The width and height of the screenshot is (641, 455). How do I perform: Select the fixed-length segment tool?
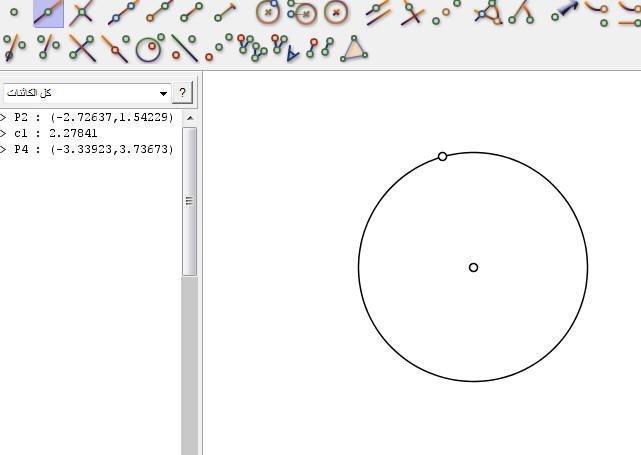click(x=225, y=12)
